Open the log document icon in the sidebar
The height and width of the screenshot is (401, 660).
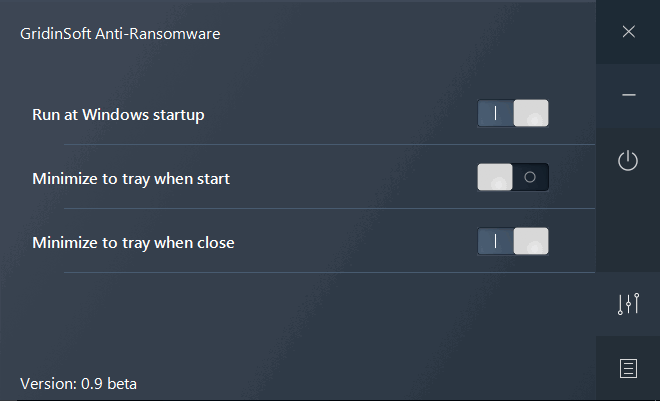point(628,368)
